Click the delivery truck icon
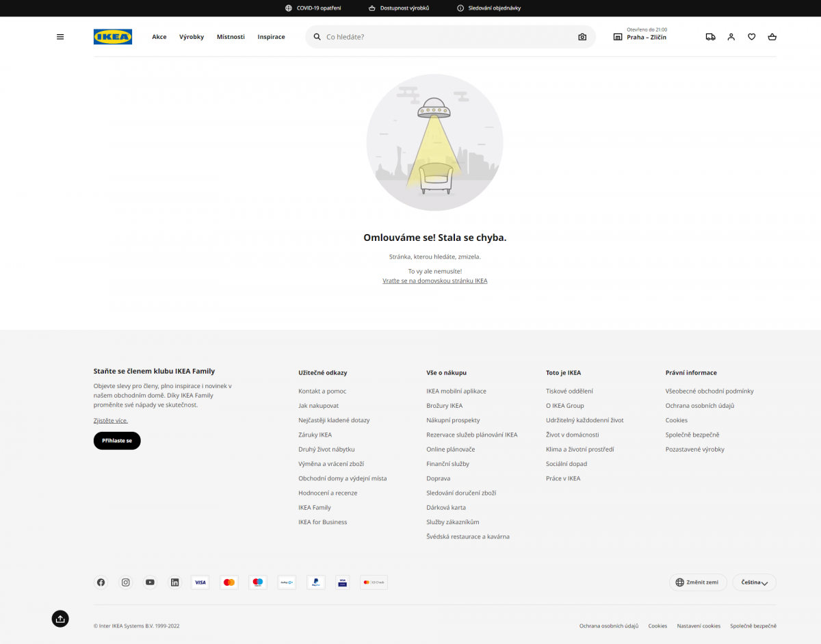The image size is (821, 644). coord(711,37)
